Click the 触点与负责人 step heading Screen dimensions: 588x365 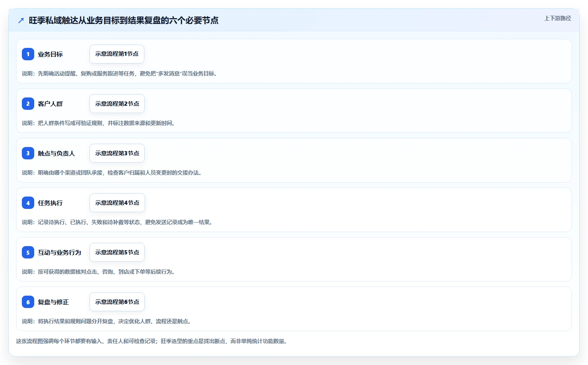pos(56,153)
